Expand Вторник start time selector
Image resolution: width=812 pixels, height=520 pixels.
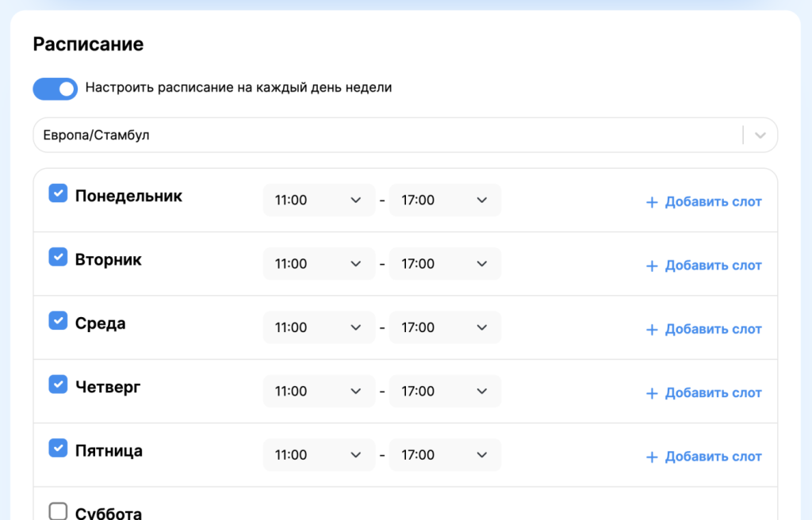[319, 264]
